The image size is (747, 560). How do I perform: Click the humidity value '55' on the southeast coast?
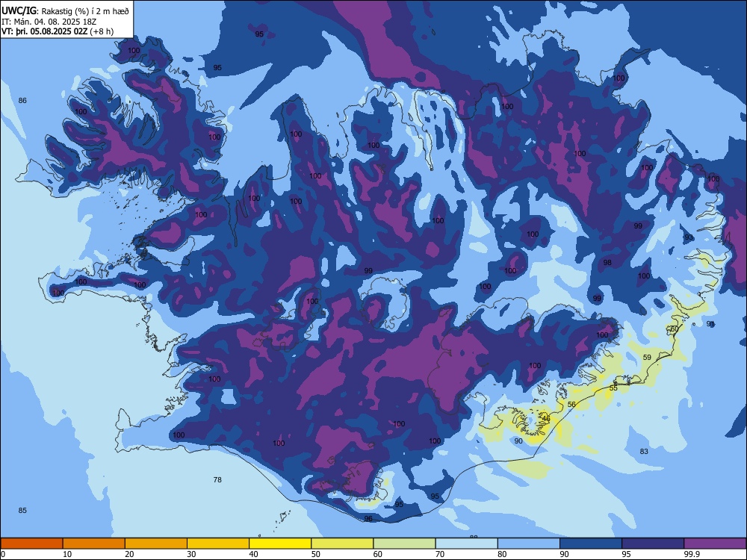pyautogui.click(x=613, y=388)
